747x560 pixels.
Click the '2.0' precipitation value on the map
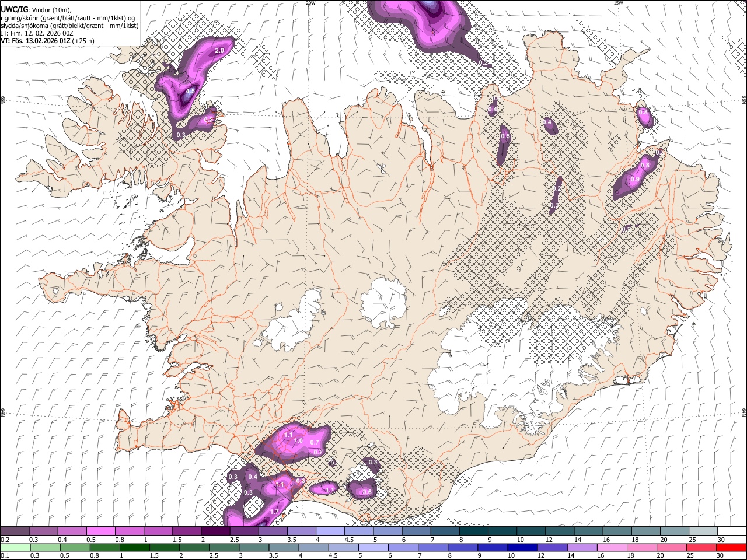point(219,51)
